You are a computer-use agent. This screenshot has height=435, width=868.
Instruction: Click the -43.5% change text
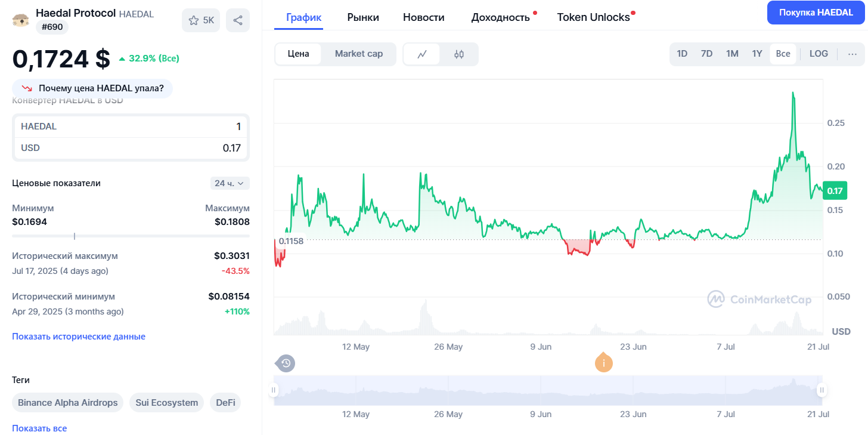[x=235, y=271]
